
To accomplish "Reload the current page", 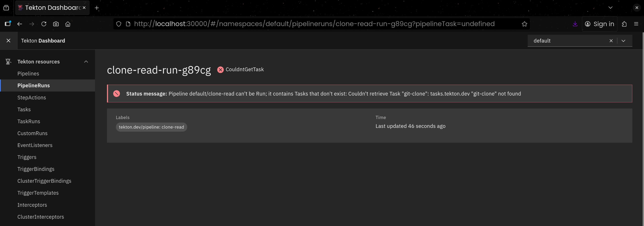I will tap(44, 24).
